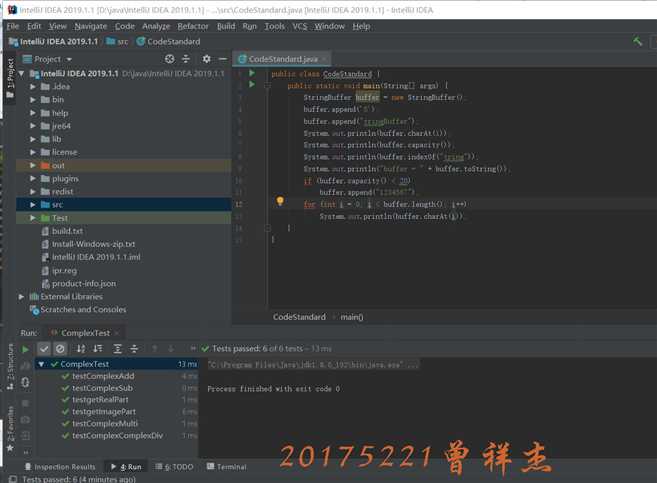
Task: Click main() in editor breadcrumb
Action: click(x=352, y=317)
